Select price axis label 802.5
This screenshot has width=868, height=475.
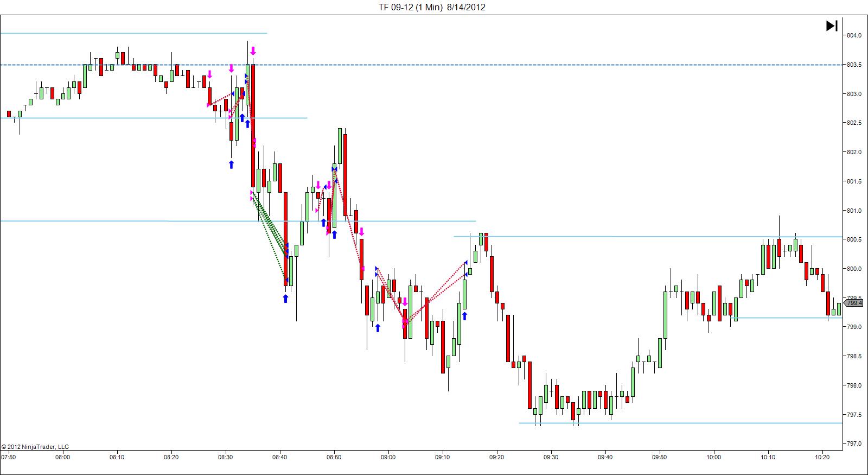tap(854, 123)
